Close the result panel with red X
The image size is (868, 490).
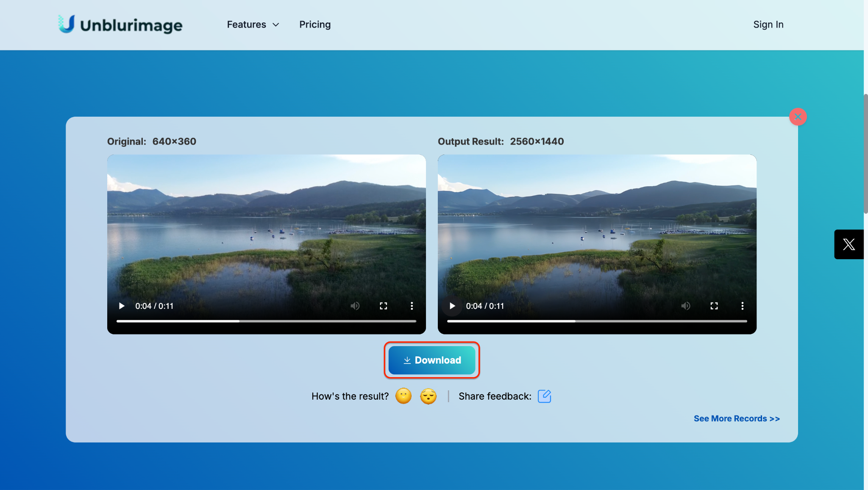pyautogui.click(x=798, y=117)
